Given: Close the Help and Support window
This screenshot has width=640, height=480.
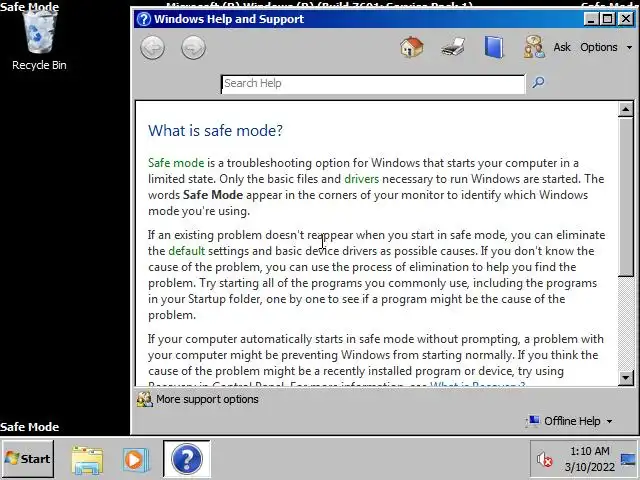Looking at the screenshot, I should click(x=626, y=19).
